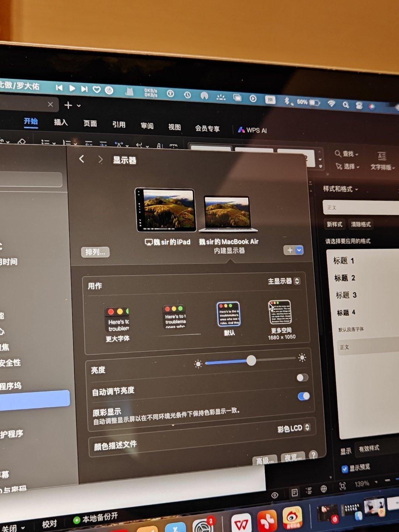Screen dimensions: 399x532
Task: Open Spotlight search magnifier
Action: click(346, 105)
